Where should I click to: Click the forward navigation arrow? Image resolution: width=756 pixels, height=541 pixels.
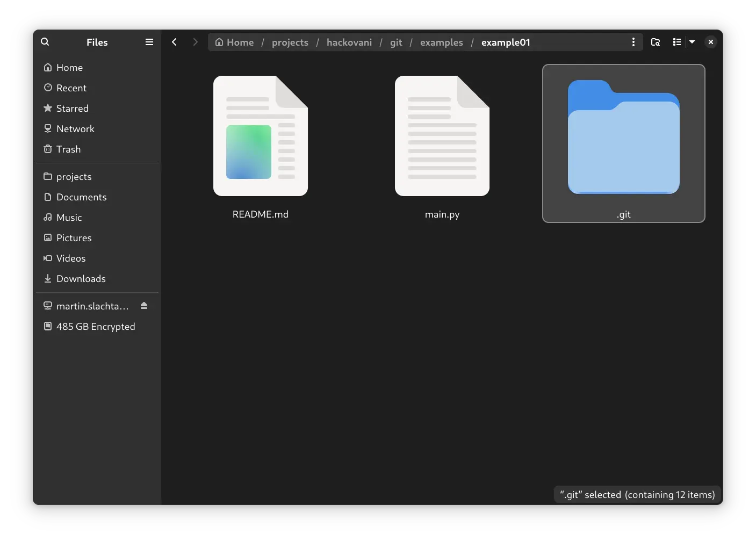(195, 42)
